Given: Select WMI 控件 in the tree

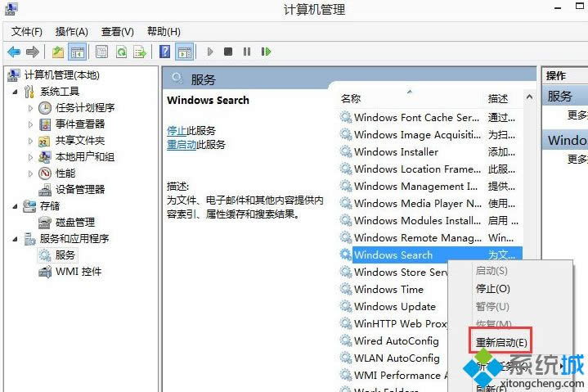Looking at the screenshot, I should (78, 271).
